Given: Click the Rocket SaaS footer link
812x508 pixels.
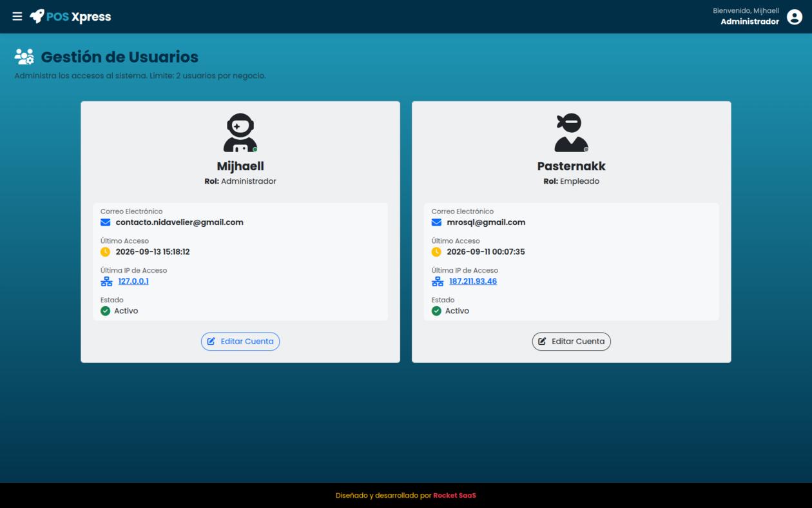Looking at the screenshot, I should click(454, 496).
